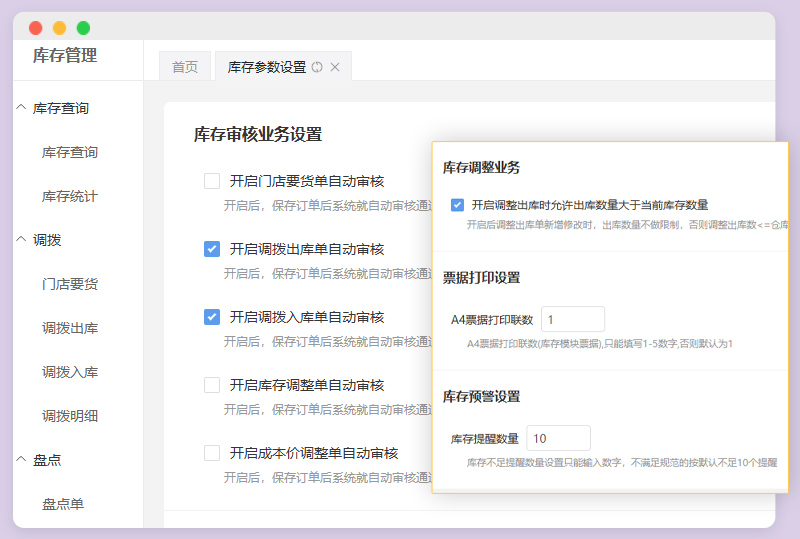Uncheck 开启调整出库时允许出库数量大于当前库存数量 checkbox
The image size is (800, 539).
point(457,205)
